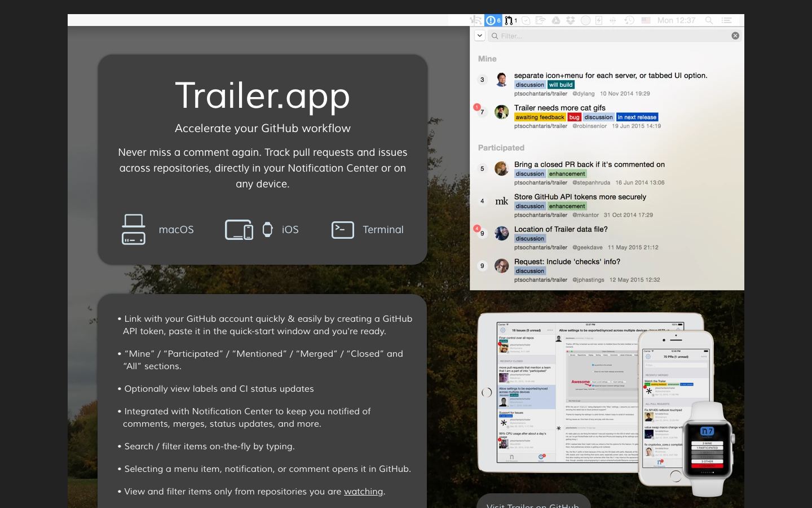Click the red "bug" label
This screenshot has height=508, width=812.
tap(575, 117)
